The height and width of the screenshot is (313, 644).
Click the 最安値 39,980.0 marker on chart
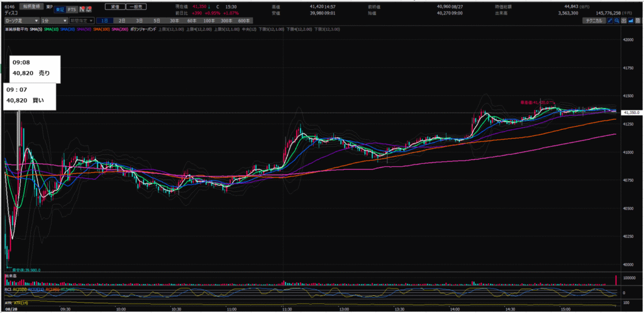pyautogui.click(x=26, y=270)
